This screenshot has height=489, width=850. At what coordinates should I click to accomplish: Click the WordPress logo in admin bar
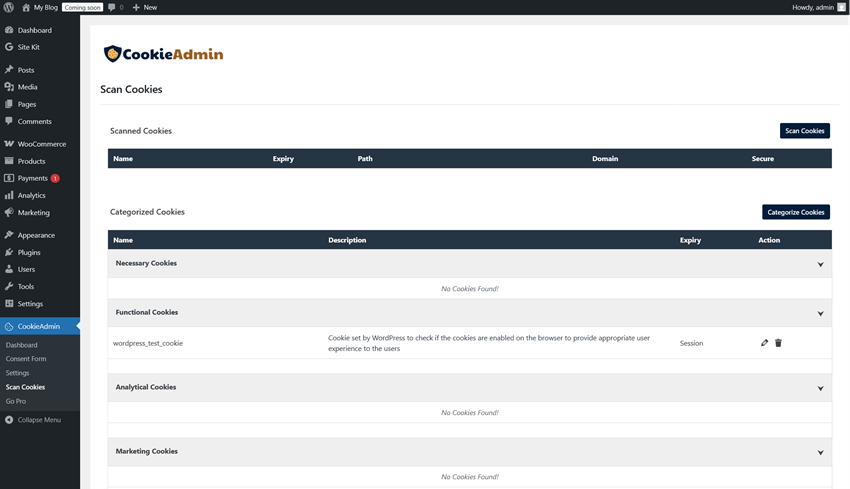tap(9, 7)
